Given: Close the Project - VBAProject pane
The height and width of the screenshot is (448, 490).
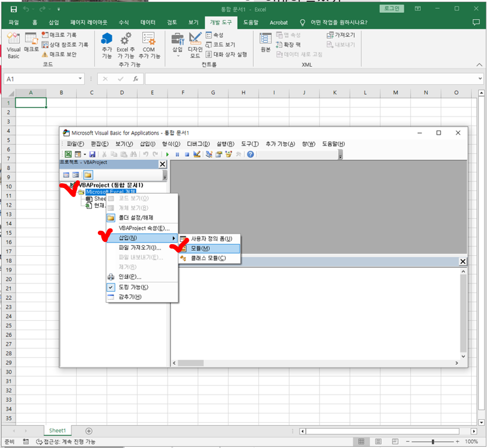Looking at the screenshot, I should pyautogui.click(x=162, y=164).
